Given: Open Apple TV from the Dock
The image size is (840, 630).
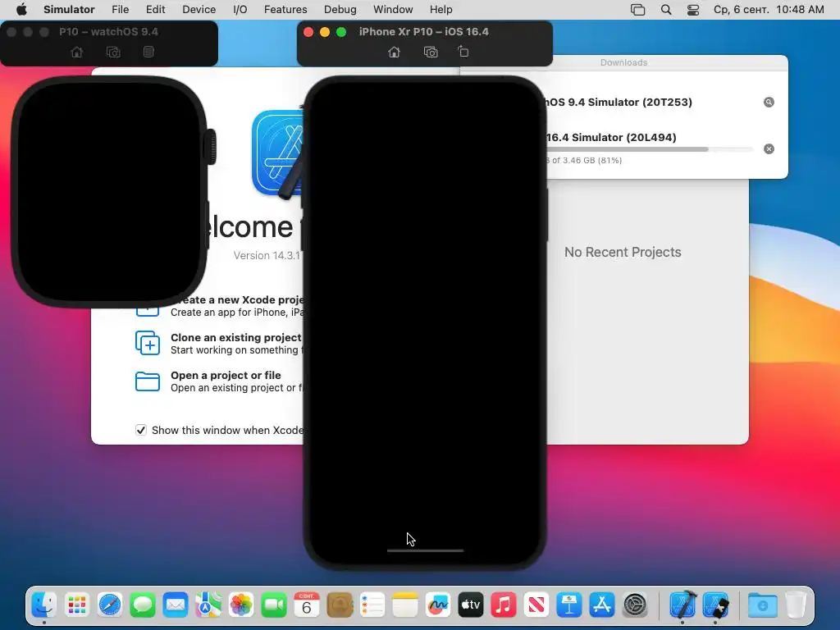Looking at the screenshot, I should click(470, 605).
